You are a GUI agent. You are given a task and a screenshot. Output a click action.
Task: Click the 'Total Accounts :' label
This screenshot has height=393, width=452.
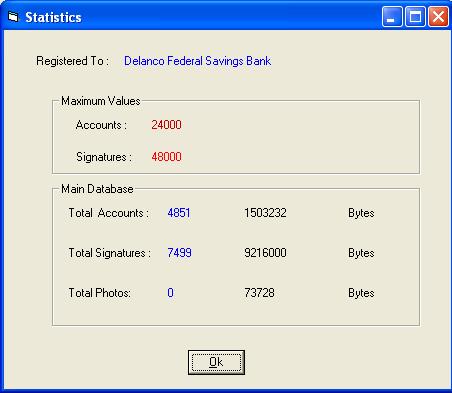click(109, 213)
